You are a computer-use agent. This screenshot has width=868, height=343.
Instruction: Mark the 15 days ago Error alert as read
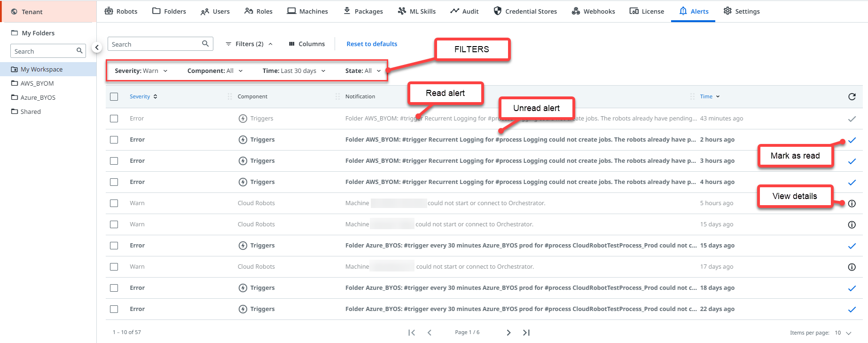point(852,246)
